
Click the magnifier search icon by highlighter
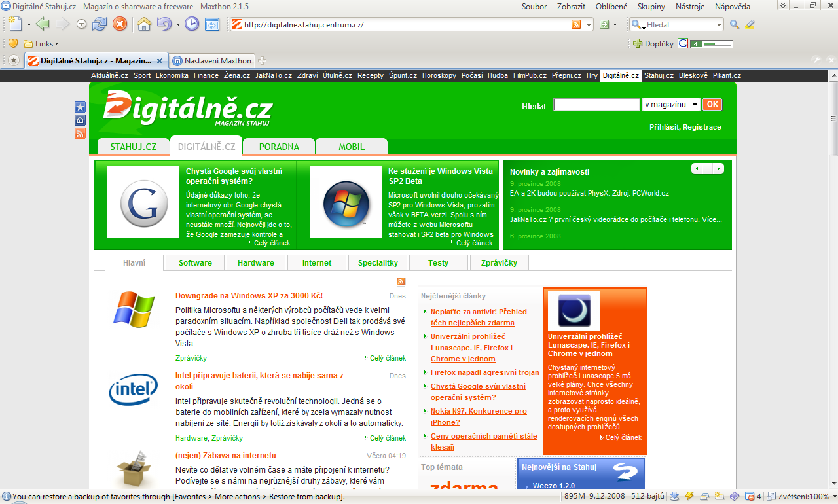(x=735, y=25)
